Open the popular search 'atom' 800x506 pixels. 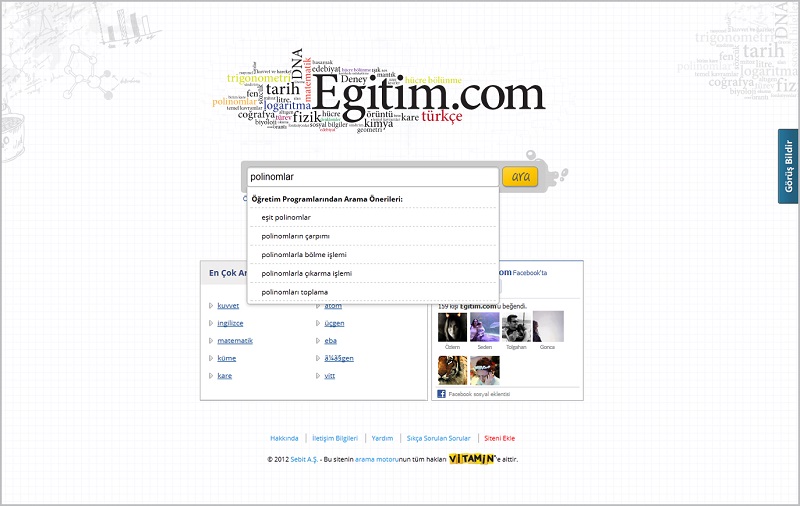coord(333,306)
